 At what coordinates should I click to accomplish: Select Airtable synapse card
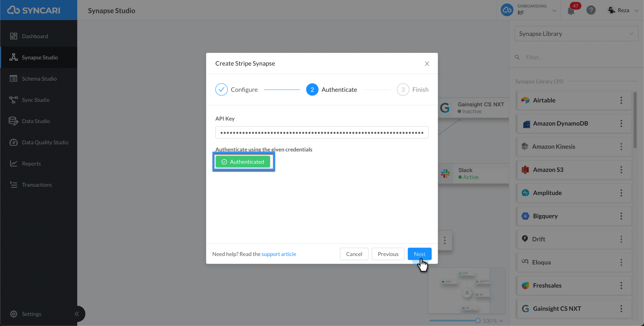[x=574, y=100]
